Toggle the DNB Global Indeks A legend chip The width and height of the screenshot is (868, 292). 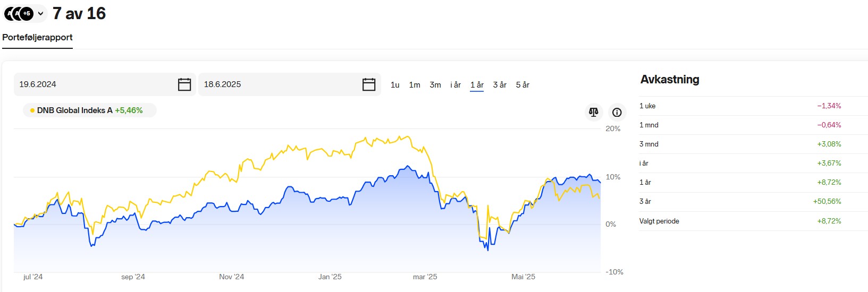tap(89, 110)
